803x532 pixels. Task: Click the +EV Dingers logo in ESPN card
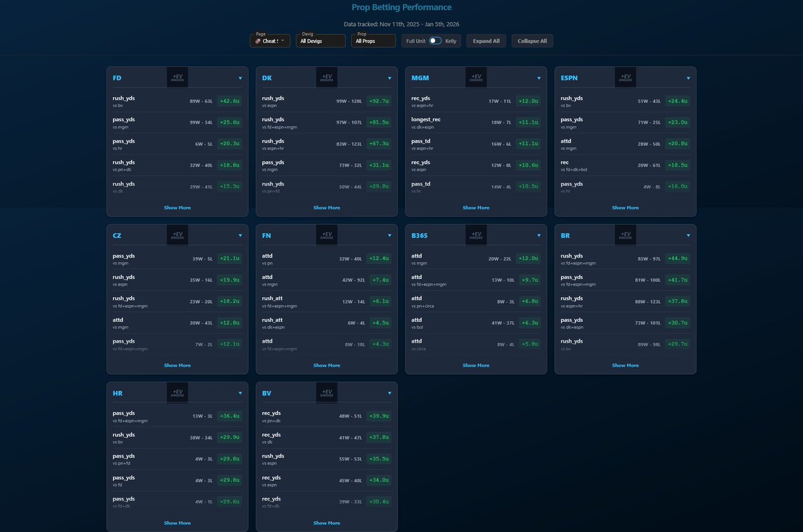[625, 78]
